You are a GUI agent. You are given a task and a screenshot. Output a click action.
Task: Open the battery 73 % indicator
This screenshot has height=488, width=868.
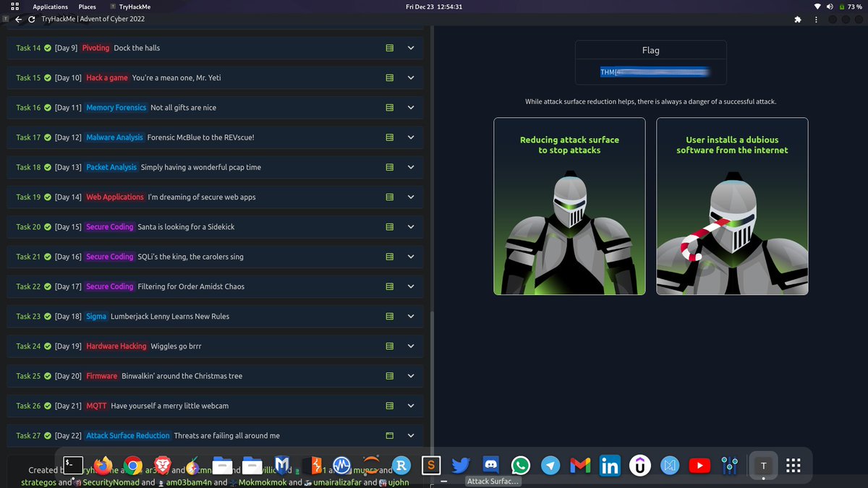[851, 7]
